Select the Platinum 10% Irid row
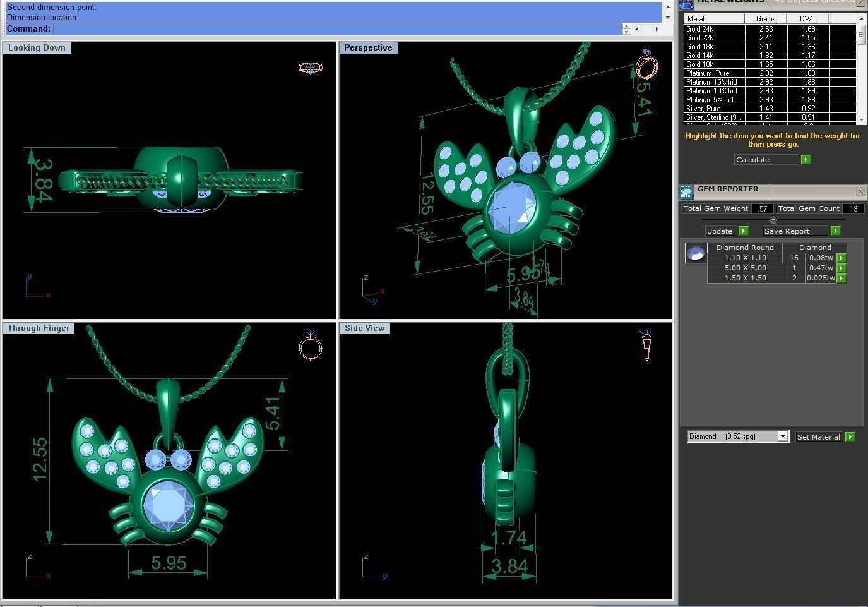This screenshot has height=607, width=868. (x=770, y=91)
